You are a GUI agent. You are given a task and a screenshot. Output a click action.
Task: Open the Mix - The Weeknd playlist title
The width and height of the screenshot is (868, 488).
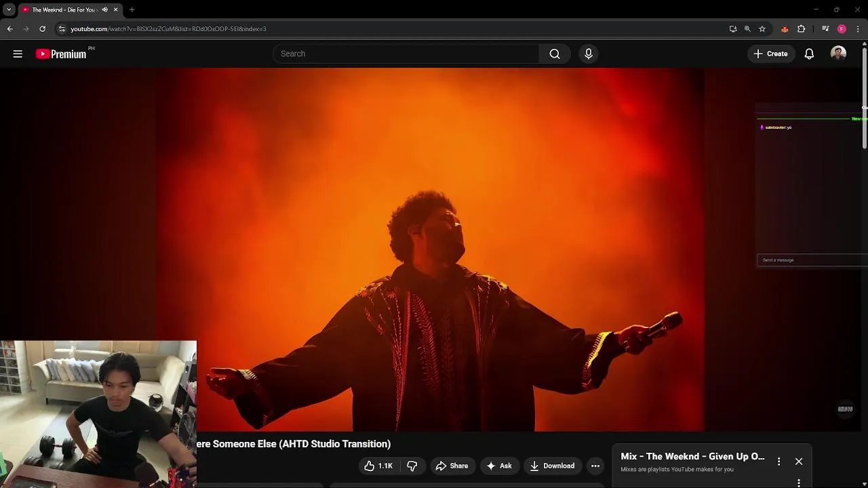coord(692,456)
